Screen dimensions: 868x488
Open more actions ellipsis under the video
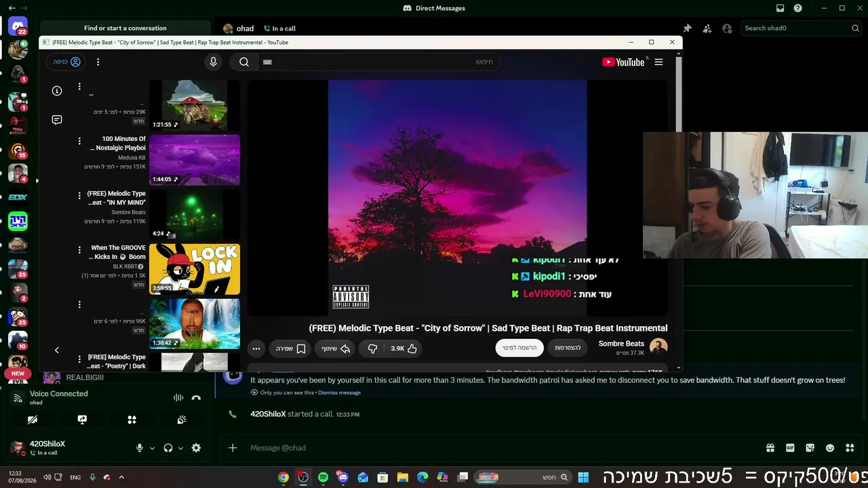(x=256, y=348)
